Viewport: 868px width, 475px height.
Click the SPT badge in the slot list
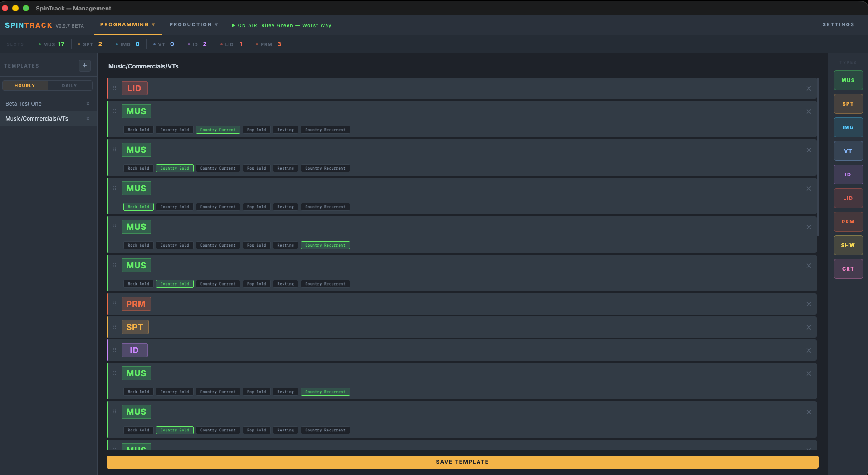[135, 327]
